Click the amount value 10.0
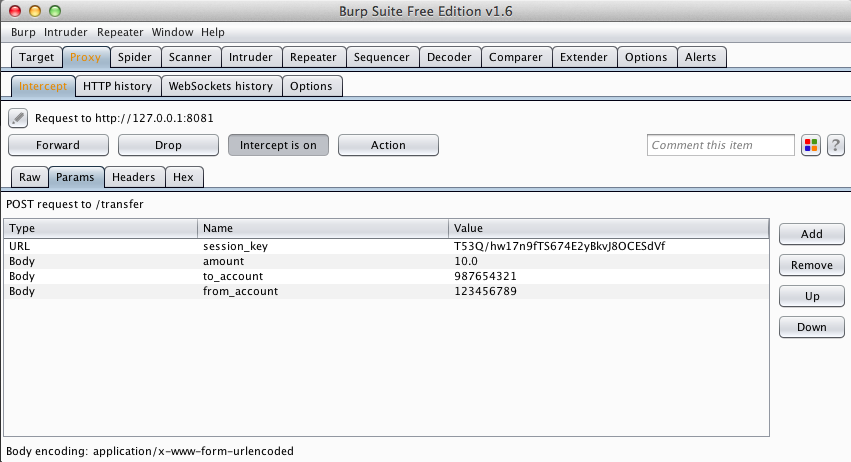This screenshot has width=851, height=462. pos(466,261)
